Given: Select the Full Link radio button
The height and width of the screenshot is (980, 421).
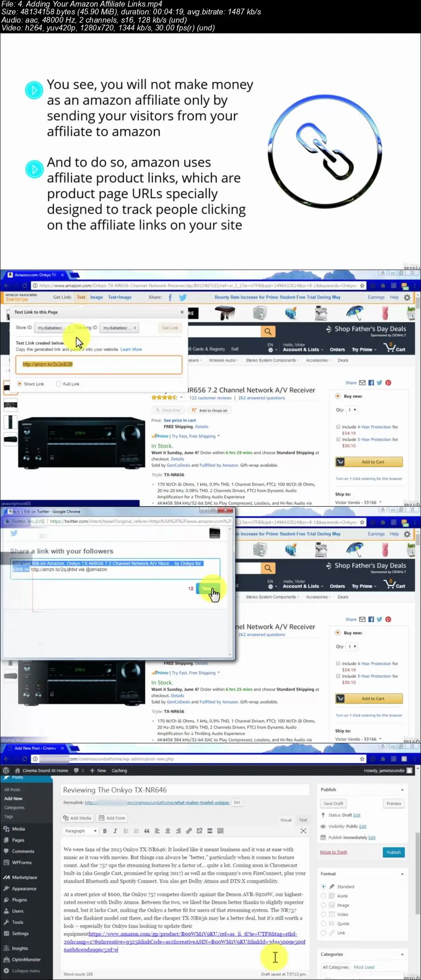Looking at the screenshot, I should 59,384.
